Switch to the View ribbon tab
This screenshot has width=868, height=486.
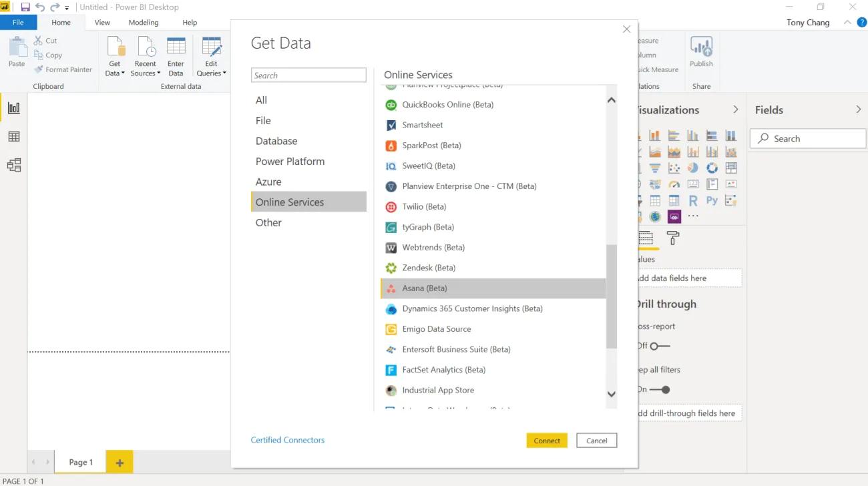101,22
